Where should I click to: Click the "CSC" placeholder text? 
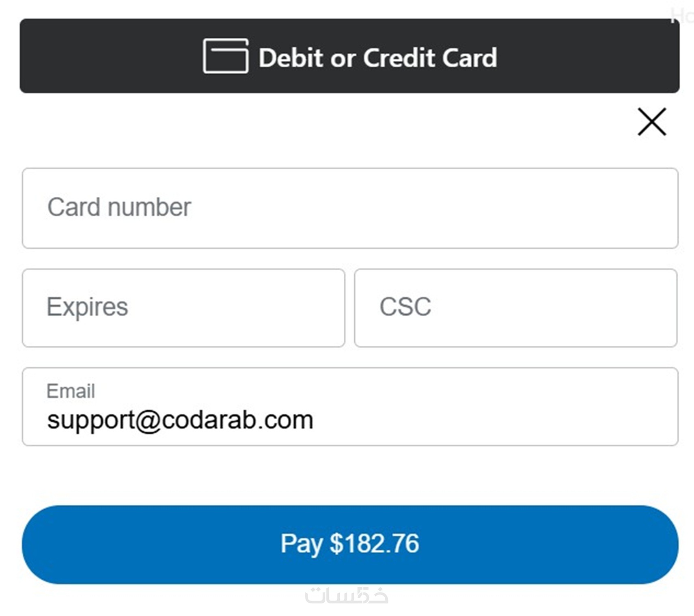[405, 307]
